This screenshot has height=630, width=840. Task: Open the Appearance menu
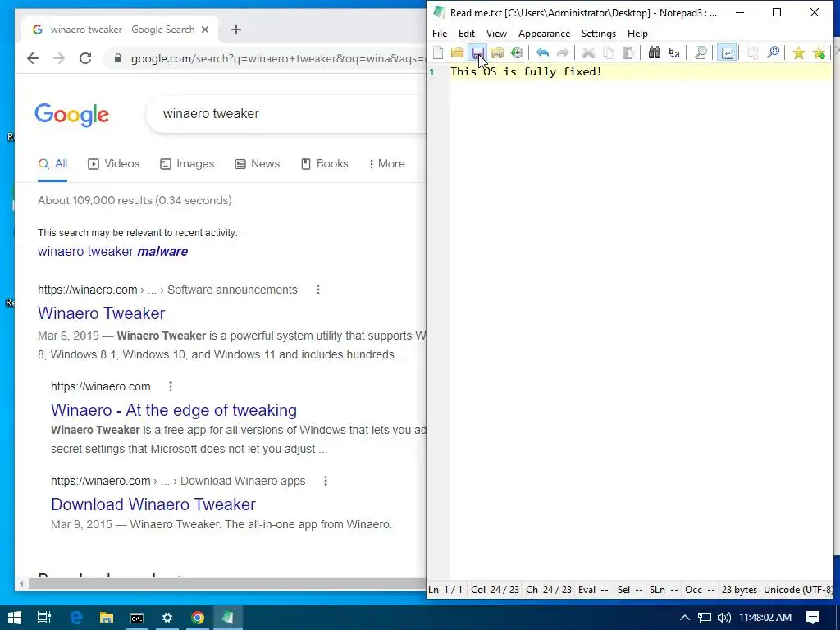(545, 33)
